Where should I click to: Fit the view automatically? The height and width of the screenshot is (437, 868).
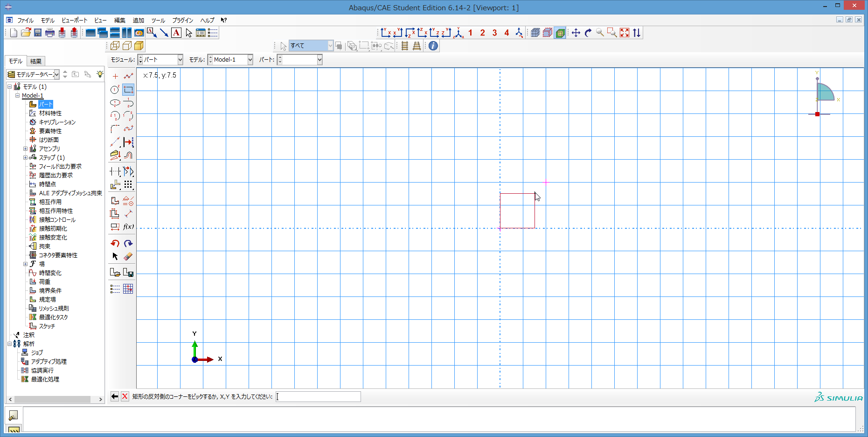point(625,33)
